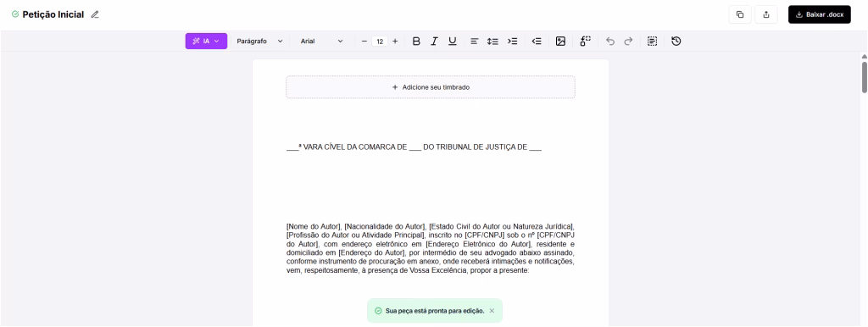The width and height of the screenshot is (868, 327).
Task: Download the document with Baixar .docx
Action: pyautogui.click(x=820, y=15)
